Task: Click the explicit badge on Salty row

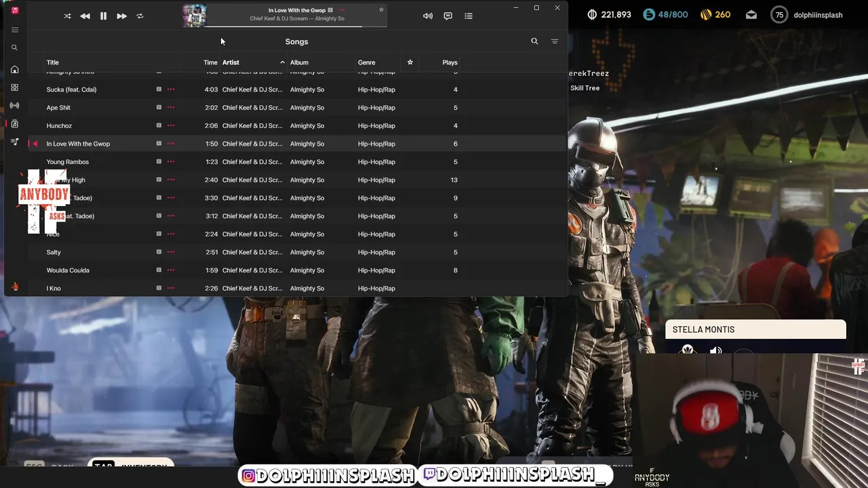Action: (159, 252)
